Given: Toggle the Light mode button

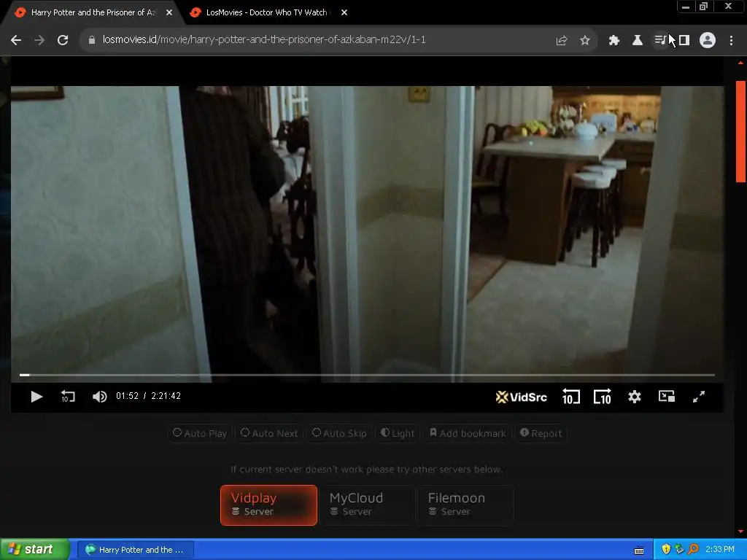Looking at the screenshot, I should click(x=398, y=433).
